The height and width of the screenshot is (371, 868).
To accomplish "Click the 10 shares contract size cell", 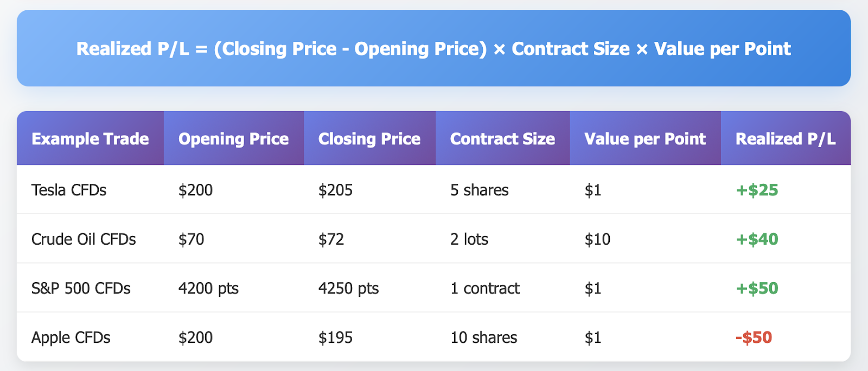I will coord(483,337).
